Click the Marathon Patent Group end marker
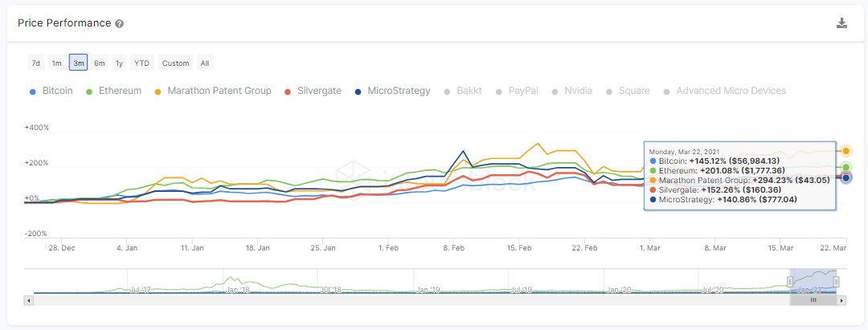 845,151
